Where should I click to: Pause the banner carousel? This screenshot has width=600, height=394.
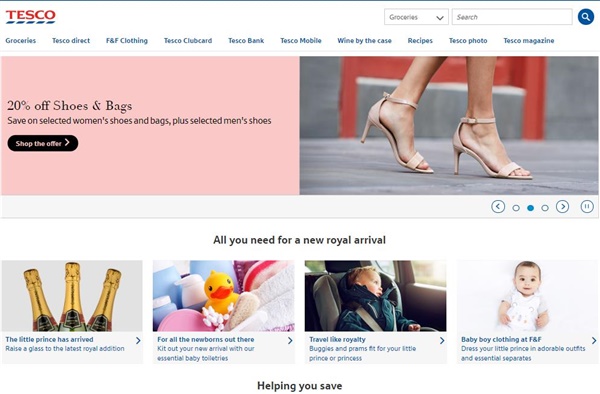pyautogui.click(x=587, y=207)
